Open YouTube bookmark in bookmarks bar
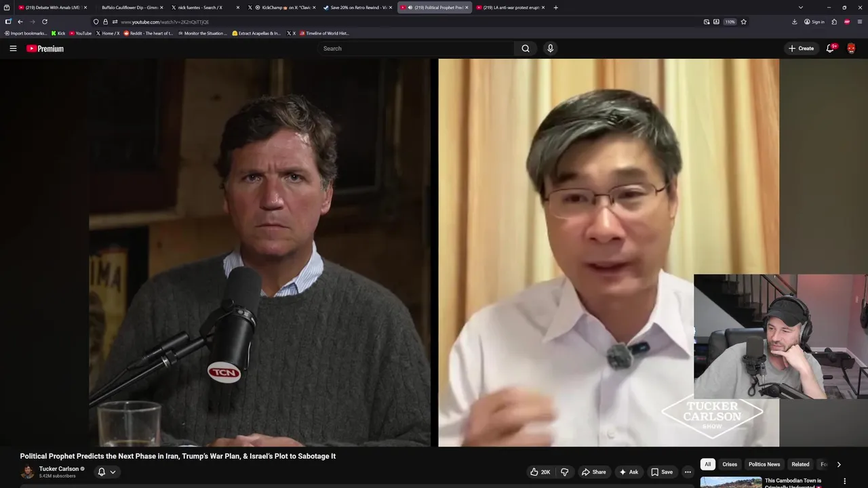Image resolution: width=868 pixels, height=488 pixels. [x=80, y=33]
